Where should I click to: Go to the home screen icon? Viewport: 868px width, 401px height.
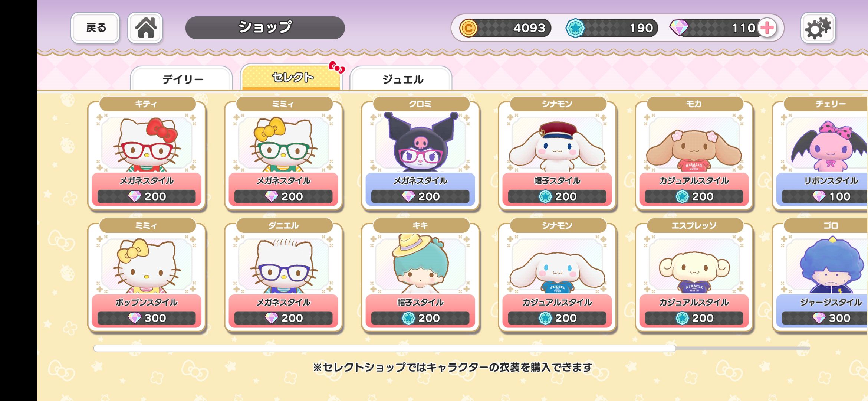pyautogui.click(x=145, y=28)
